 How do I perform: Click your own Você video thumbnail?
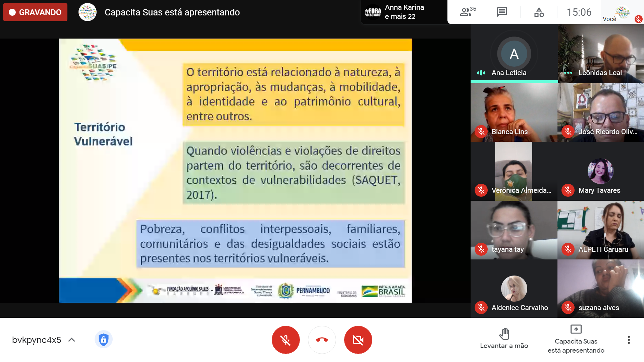[622, 12]
